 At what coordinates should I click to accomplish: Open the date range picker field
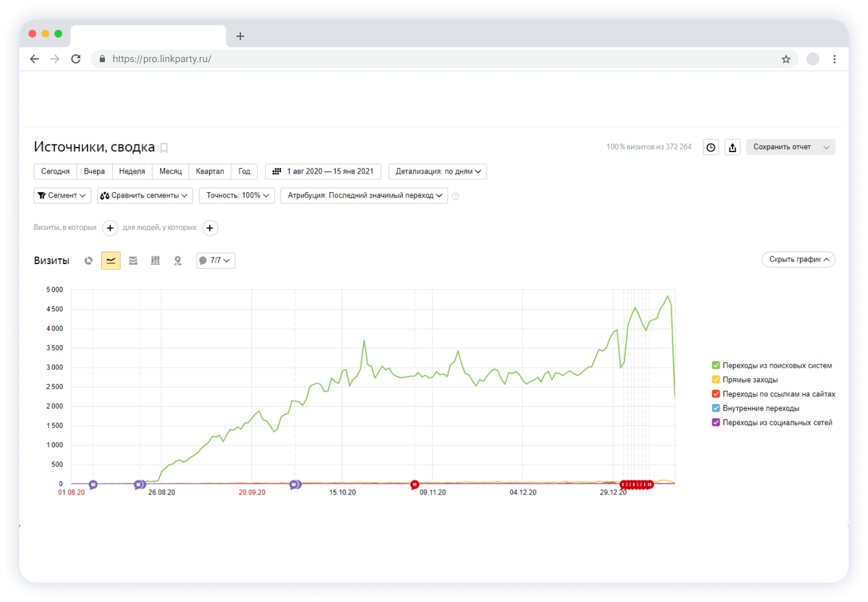point(323,172)
